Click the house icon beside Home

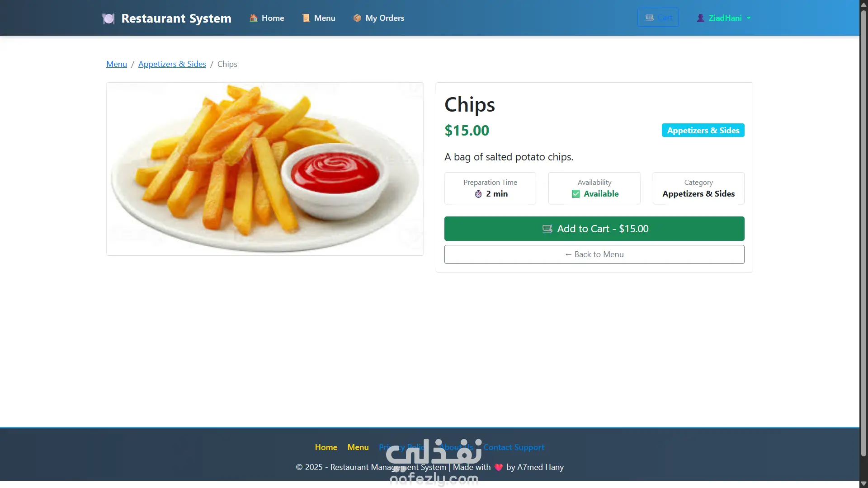point(254,18)
